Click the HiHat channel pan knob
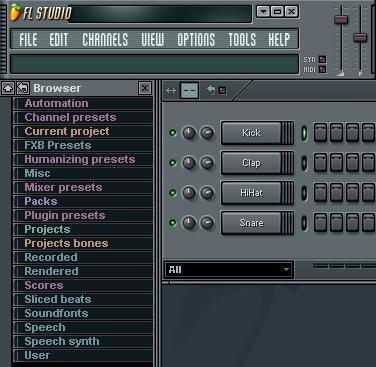This screenshot has height=367, width=376. (189, 193)
